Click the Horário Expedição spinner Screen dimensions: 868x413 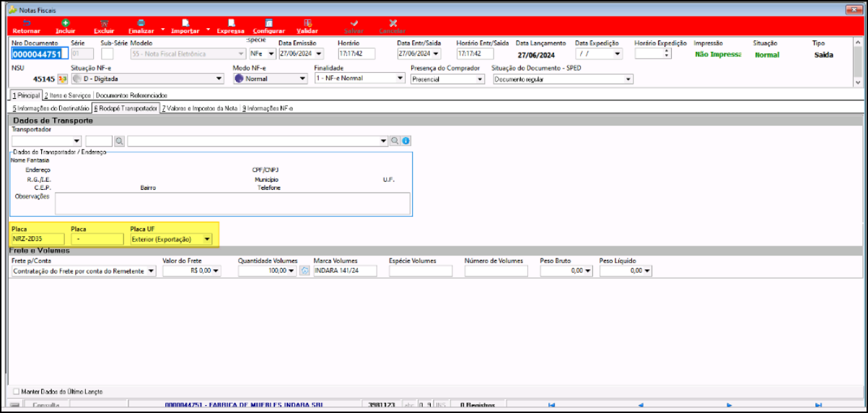point(667,53)
